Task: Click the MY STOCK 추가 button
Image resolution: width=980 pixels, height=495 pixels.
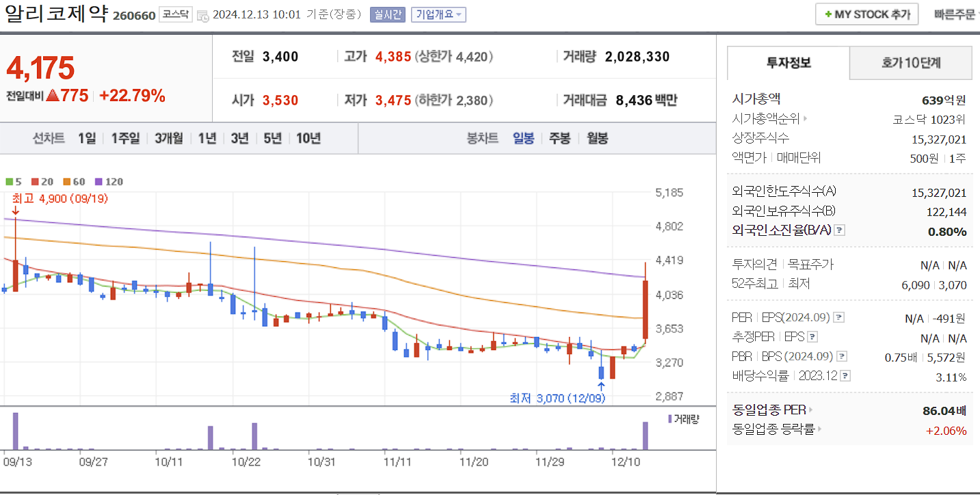Action: click(866, 13)
